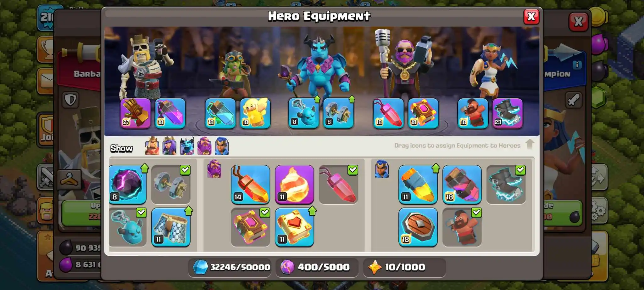Pick the level 11 Fireball equipment
The width and height of the screenshot is (644, 290).
295,185
